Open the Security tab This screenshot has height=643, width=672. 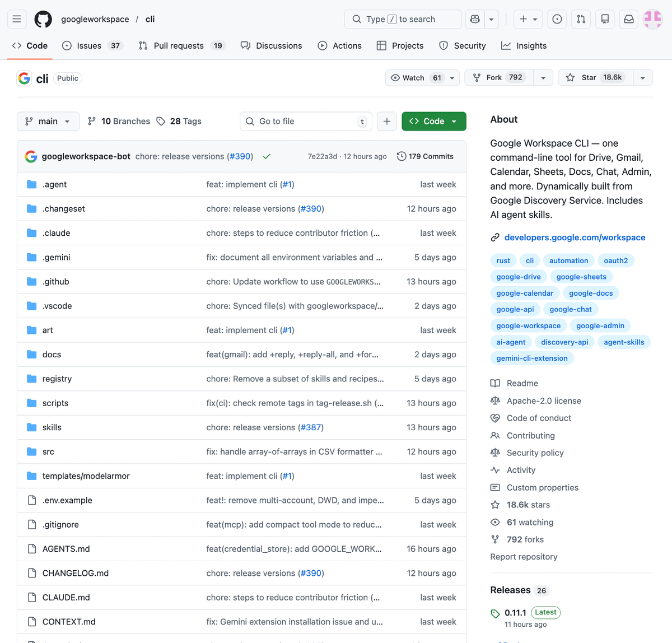tap(463, 46)
